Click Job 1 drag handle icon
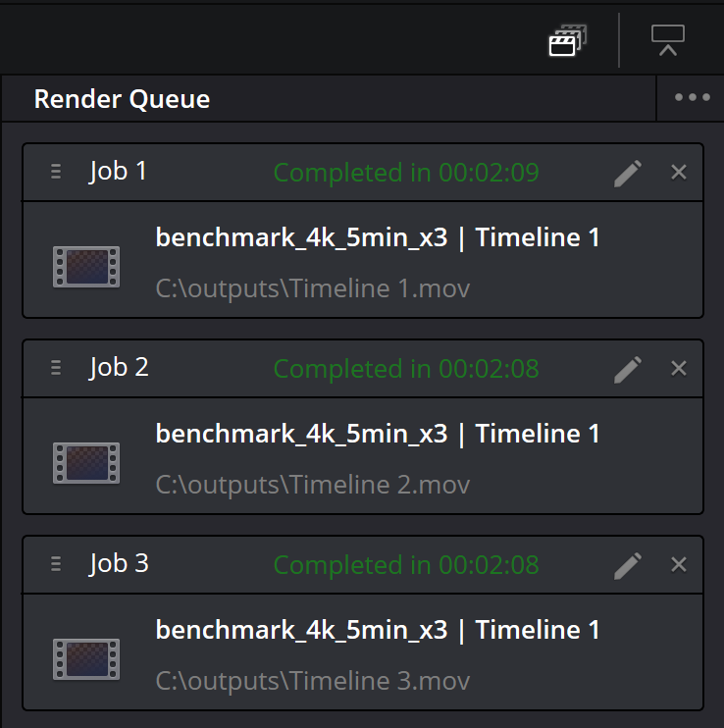This screenshot has height=728, width=724. pos(56,172)
